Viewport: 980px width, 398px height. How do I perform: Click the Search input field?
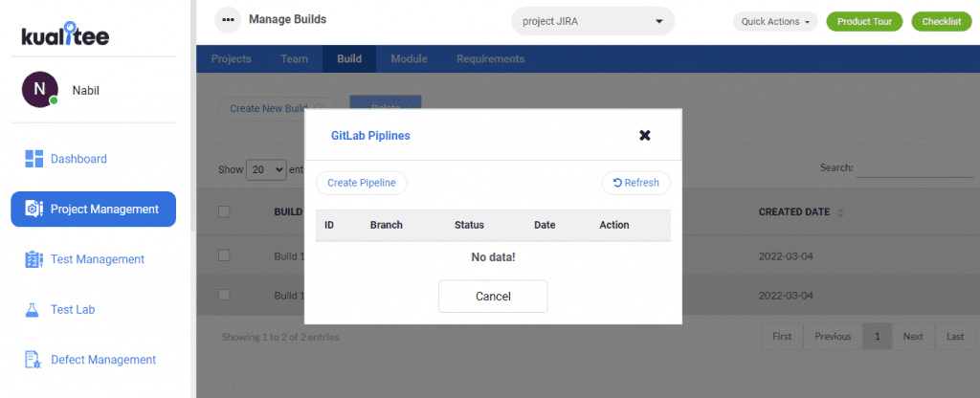point(914,168)
